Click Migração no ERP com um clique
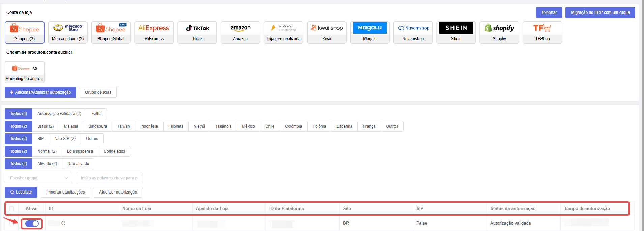644x231 pixels. coord(600,12)
